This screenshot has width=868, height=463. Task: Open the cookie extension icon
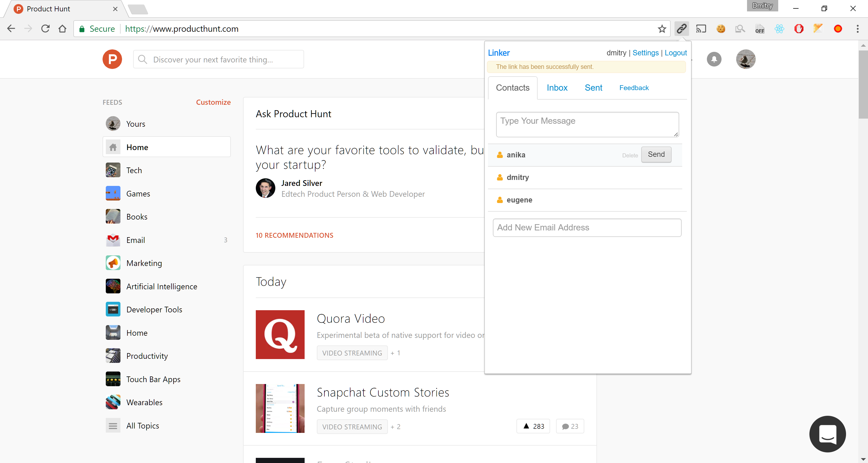coord(720,29)
